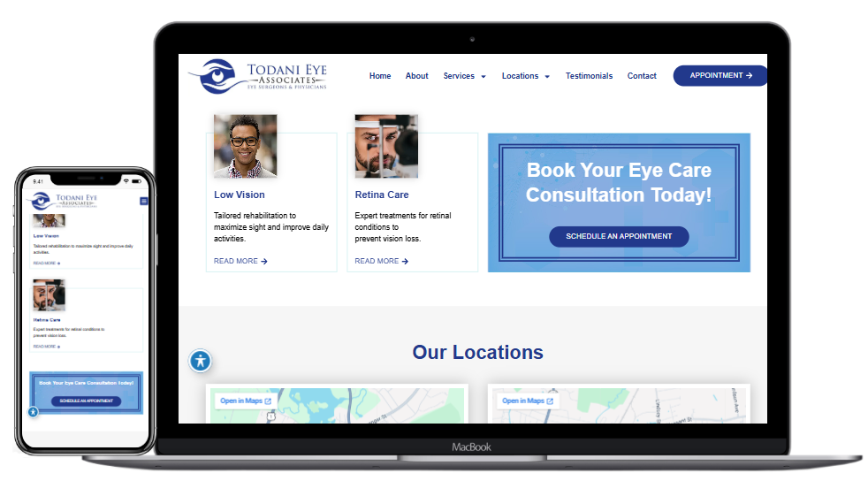Open the accessibility icon on phone
The image size is (868, 481).
point(34,412)
